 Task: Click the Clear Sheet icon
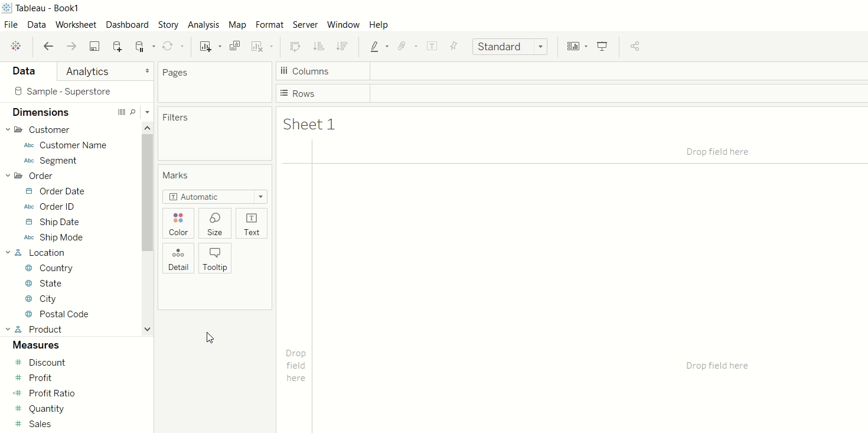coord(257,46)
